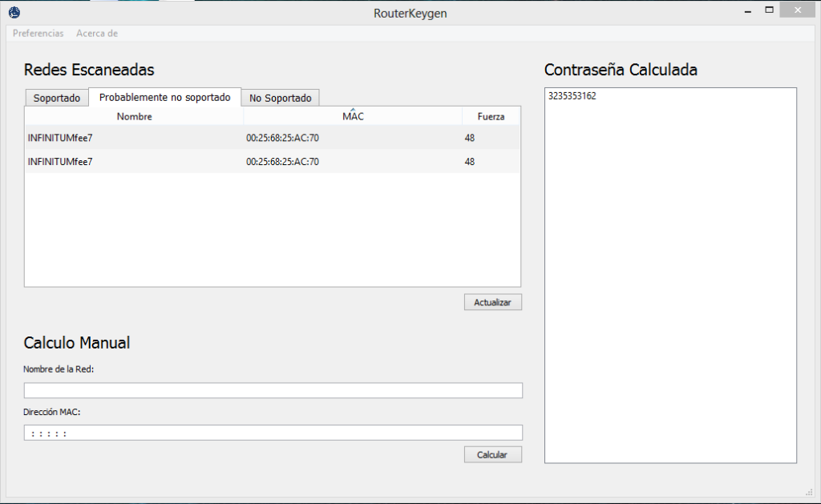Click the RouterKeygen app icon in title bar

tap(14, 13)
